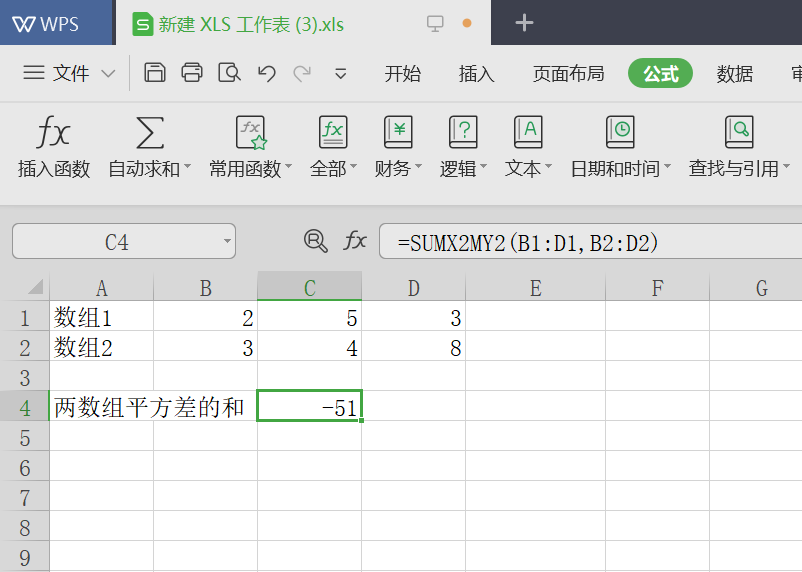Open the WPS home tab
The width and height of the screenshot is (802, 572).
55,23
